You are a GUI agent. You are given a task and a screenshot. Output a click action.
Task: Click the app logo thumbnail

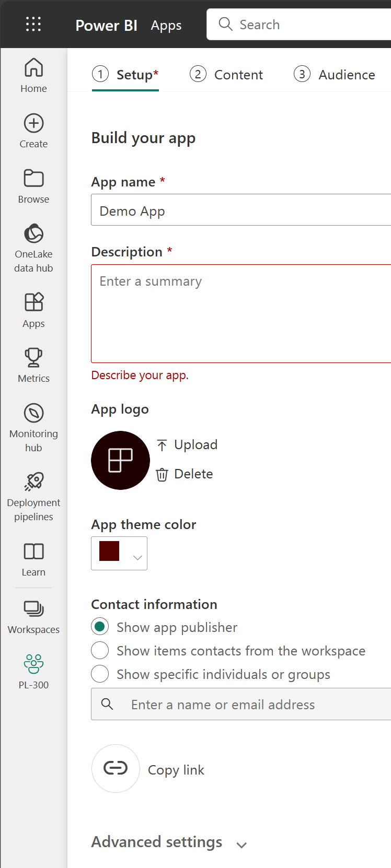pos(120,460)
